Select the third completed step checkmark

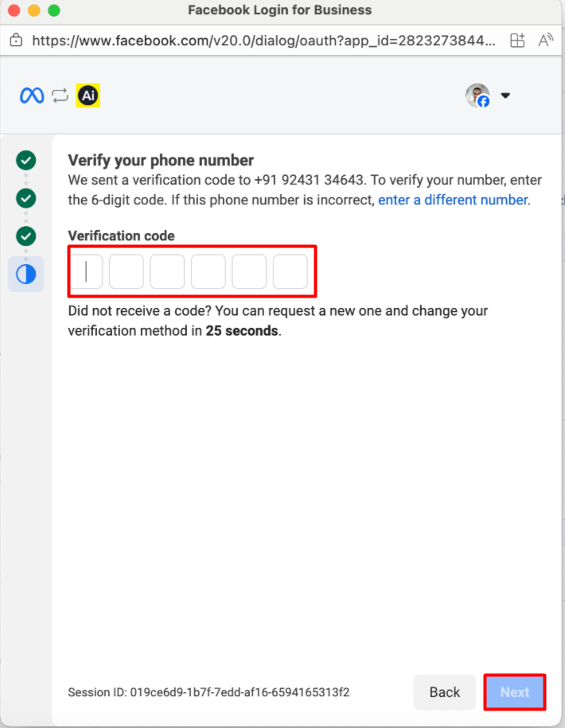pyautogui.click(x=26, y=236)
